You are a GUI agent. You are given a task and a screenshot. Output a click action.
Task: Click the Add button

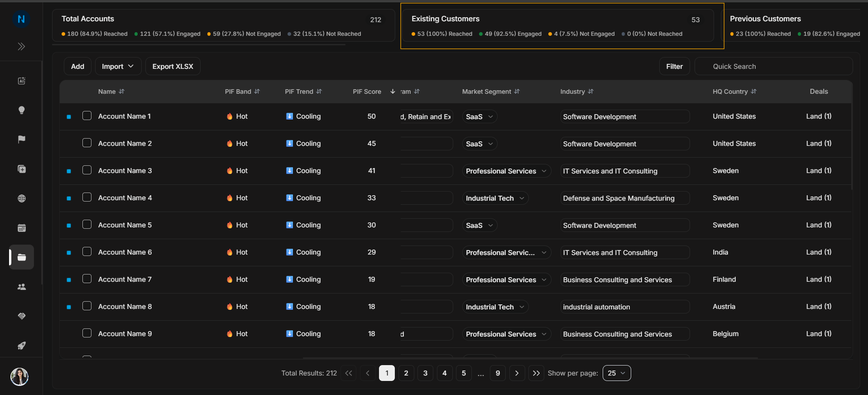[77, 66]
